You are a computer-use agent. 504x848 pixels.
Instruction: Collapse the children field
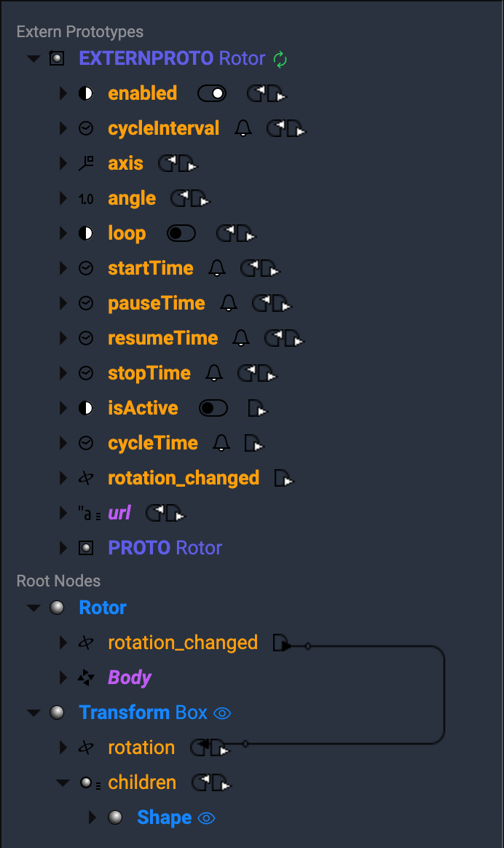click(63, 783)
